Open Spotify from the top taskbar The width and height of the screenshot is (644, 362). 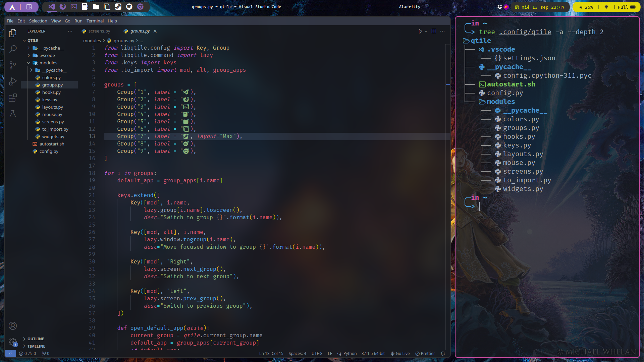point(129,7)
